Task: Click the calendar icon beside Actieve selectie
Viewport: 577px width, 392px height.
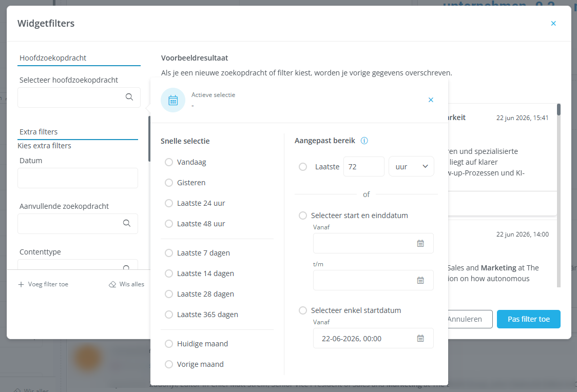Action: 173,100
